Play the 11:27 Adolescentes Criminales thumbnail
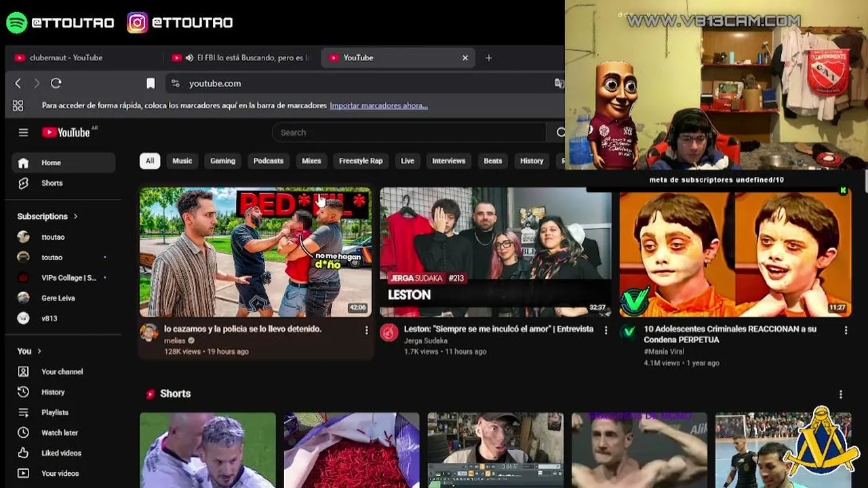This screenshot has width=868, height=488. tap(736, 254)
